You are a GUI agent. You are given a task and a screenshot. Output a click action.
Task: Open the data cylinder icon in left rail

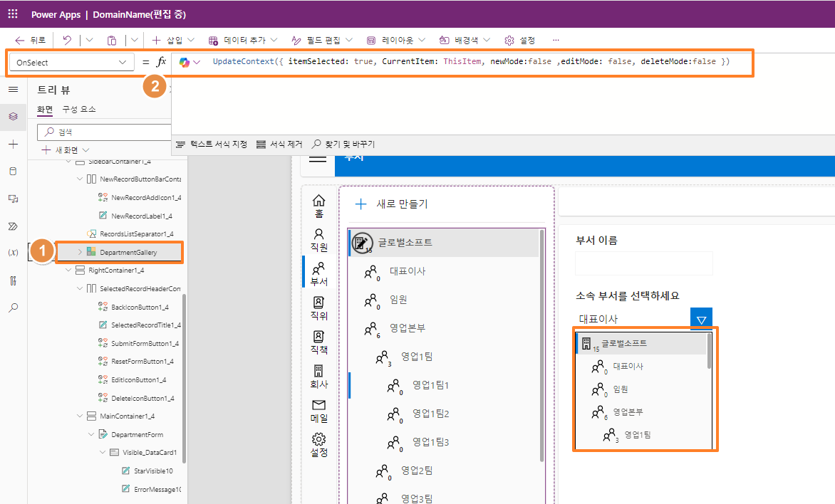pos(14,172)
